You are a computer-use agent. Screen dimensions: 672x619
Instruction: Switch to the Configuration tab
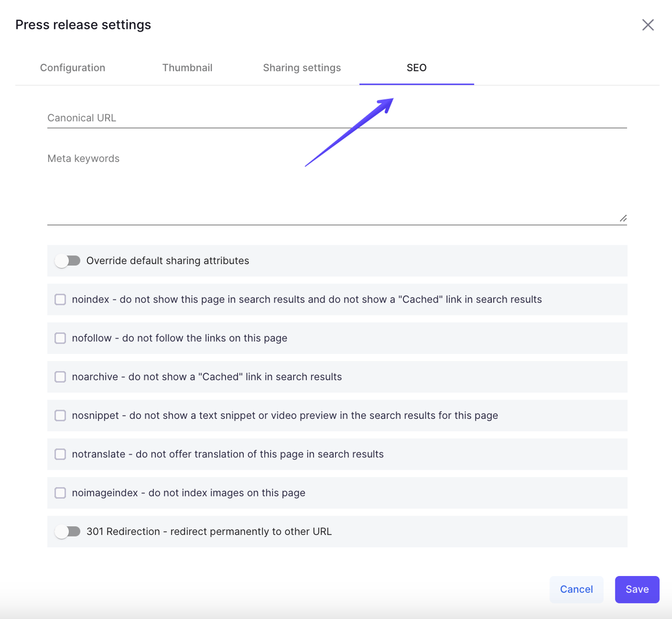coord(72,67)
